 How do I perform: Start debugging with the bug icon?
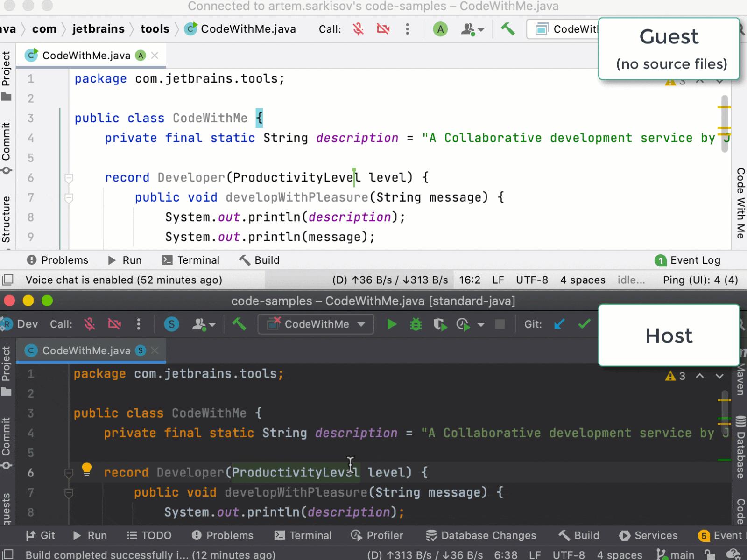pyautogui.click(x=415, y=324)
